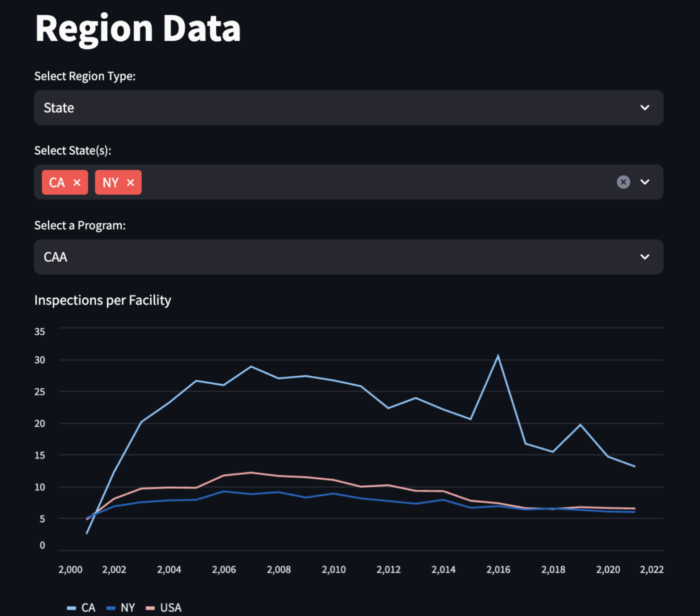700x616 pixels.
Task: Click the State region type selector
Action: 339,108
